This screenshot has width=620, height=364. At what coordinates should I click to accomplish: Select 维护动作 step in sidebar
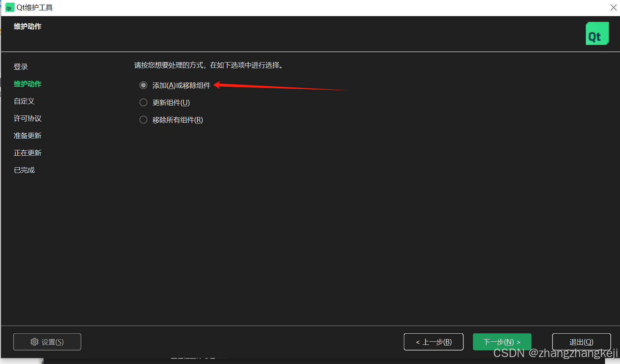pos(28,84)
